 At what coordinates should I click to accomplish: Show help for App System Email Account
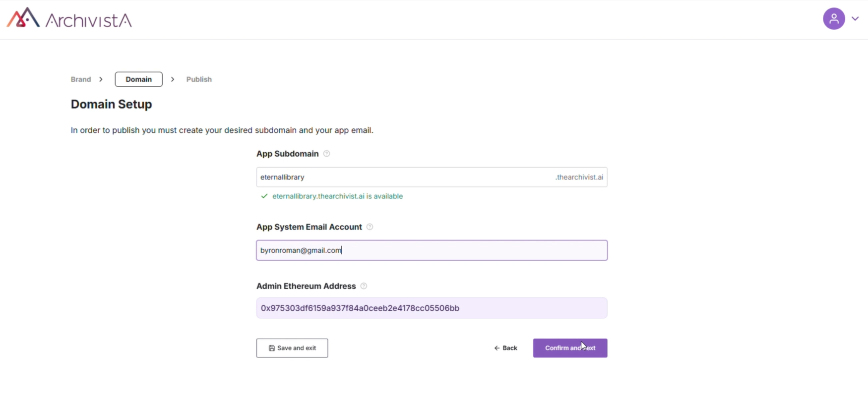pyautogui.click(x=370, y=227)
